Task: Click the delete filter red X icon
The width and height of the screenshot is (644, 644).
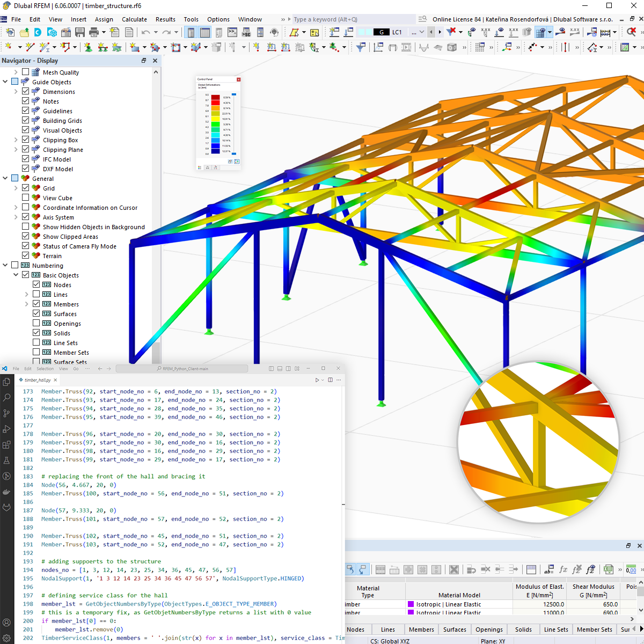Action: pos(452,32)
